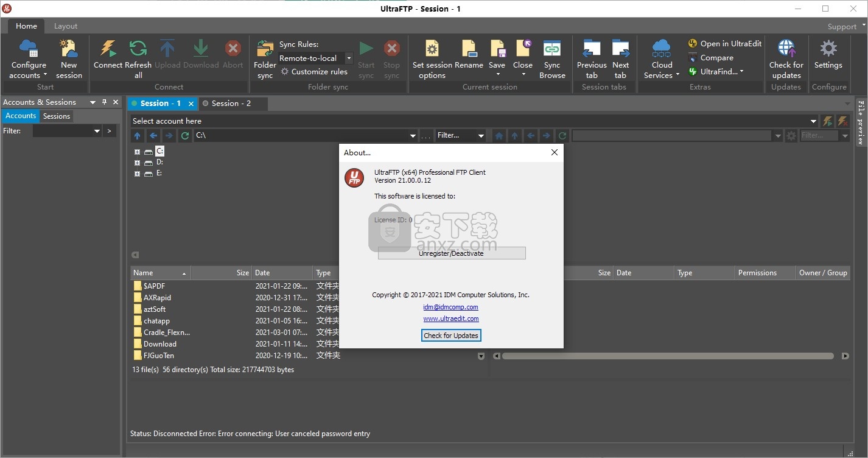Click Customize rules gear
This screenshot has width=868, height=458.
tap(284, 72)
